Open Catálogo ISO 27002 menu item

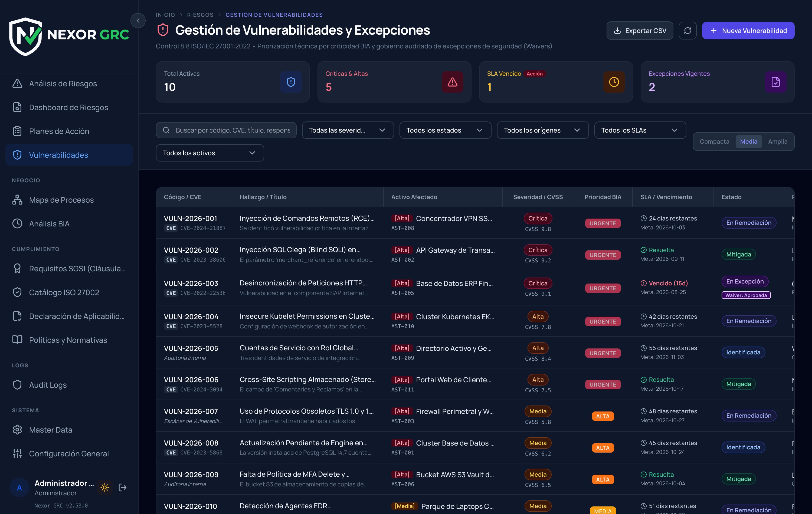point(69,292)
